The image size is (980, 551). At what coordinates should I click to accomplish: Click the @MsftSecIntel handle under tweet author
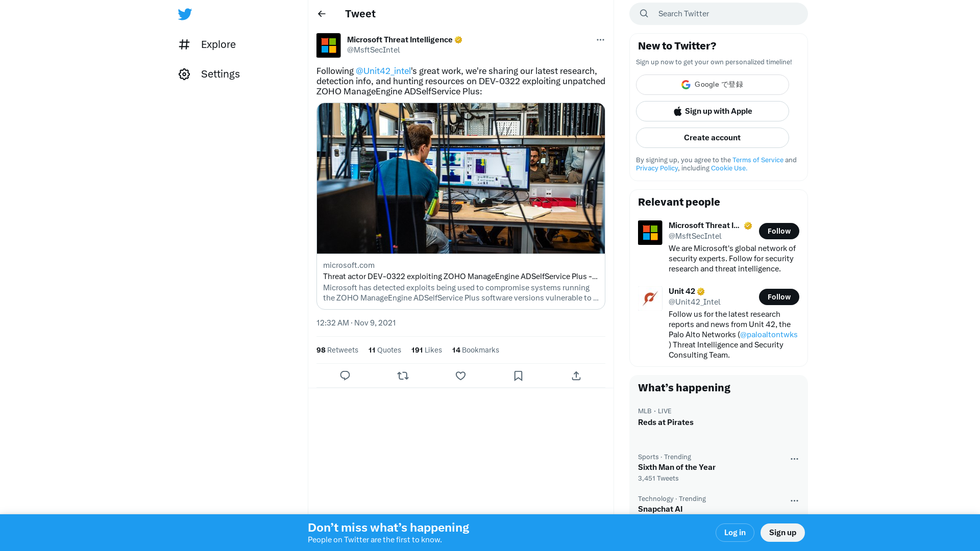[374, 50]
